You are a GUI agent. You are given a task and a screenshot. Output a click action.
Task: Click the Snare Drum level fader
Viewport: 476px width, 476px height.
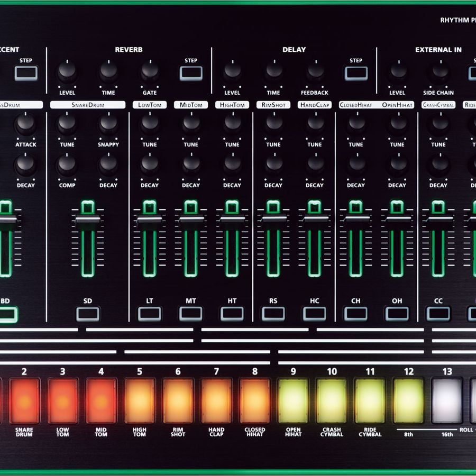tap(88, 219)
